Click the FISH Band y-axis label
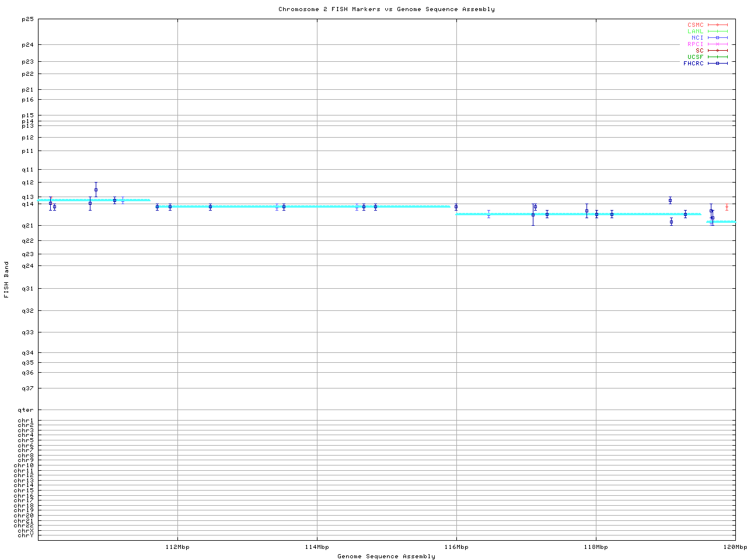 [x=6, y=279]
